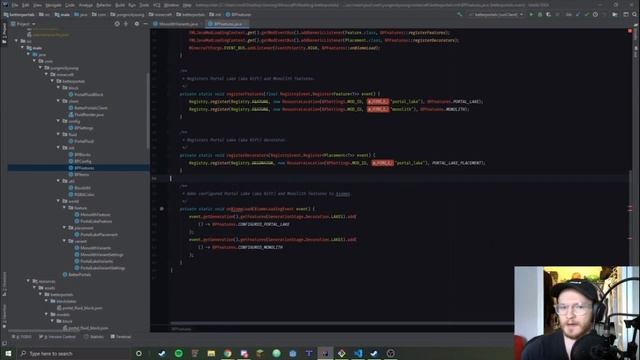Screen dimensions: 640x360
Task: Click the betterportals breadcrumb root
Action: click(x=19, y=14)
